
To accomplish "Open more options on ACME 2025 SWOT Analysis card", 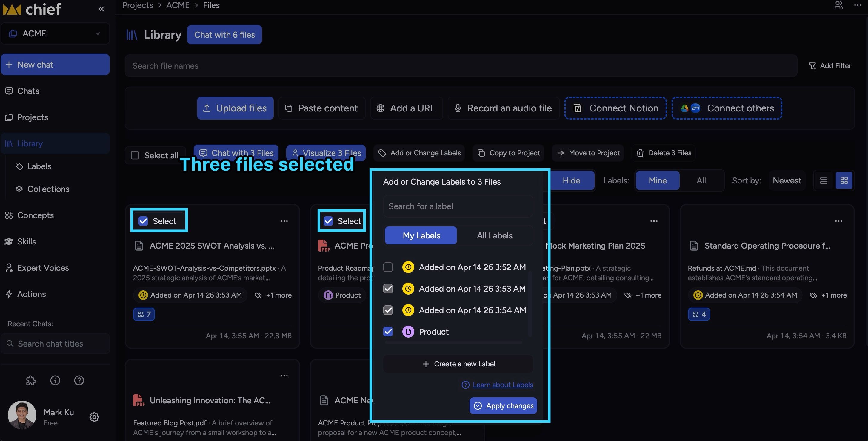I will [x=284, y=221].
